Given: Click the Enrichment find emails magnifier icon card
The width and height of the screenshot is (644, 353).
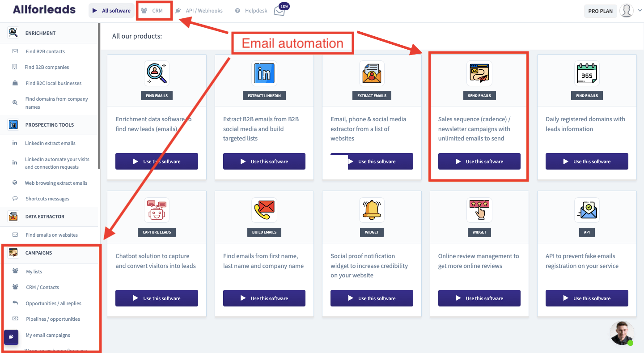Looking at the screenshot, I should point(157,73).
